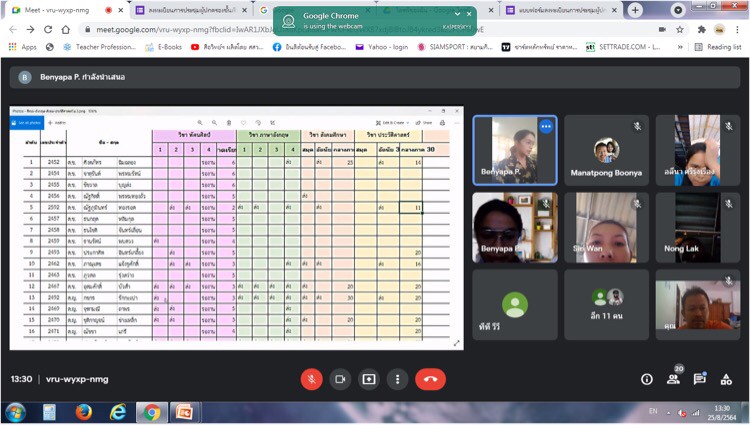Open a new Chrome tab
750x425 pixels.
(x=635, y=10)
